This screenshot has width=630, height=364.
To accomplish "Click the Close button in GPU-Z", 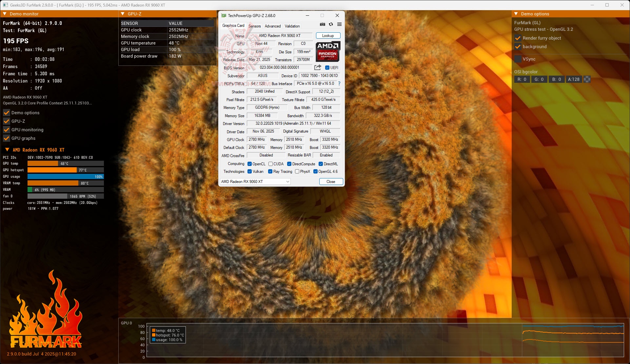I will pos(331,181).
